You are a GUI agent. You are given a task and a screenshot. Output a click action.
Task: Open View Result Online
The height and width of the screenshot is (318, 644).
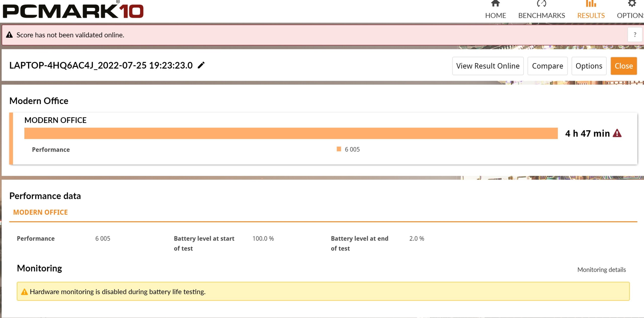(x=488, y=66)
